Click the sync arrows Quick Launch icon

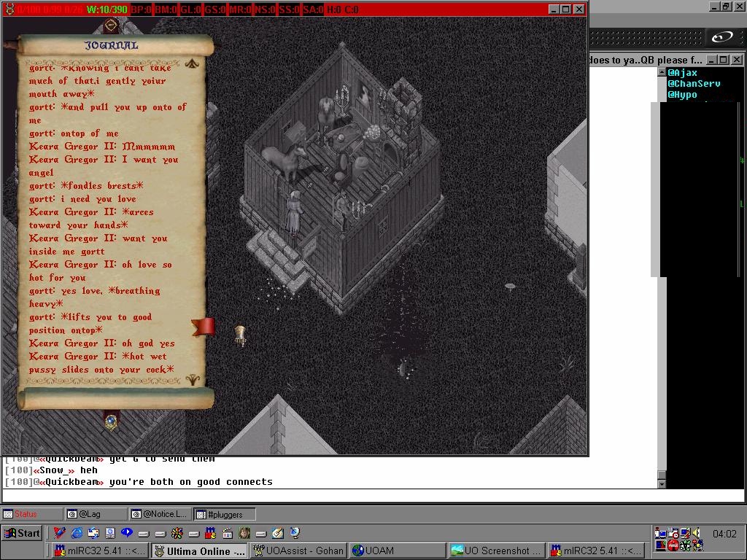click(93, 533)
